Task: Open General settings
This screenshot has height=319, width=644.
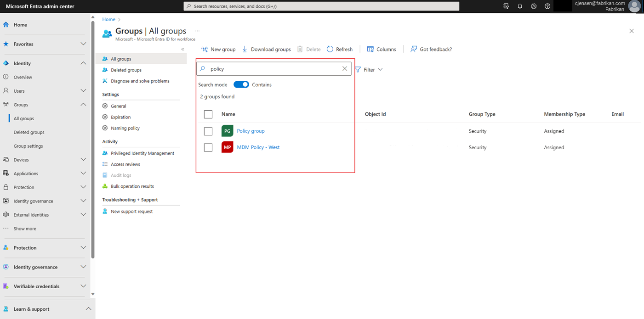Action: (118, 106)
